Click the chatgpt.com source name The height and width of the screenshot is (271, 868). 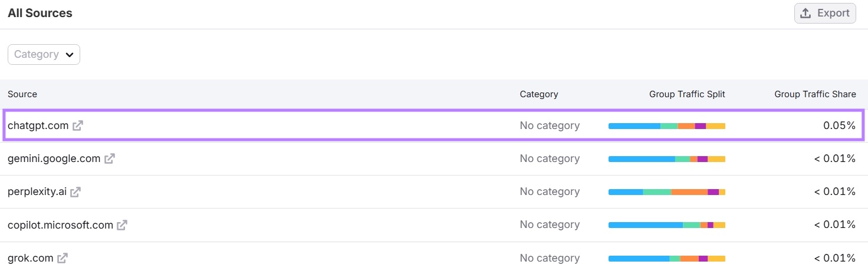38,125
